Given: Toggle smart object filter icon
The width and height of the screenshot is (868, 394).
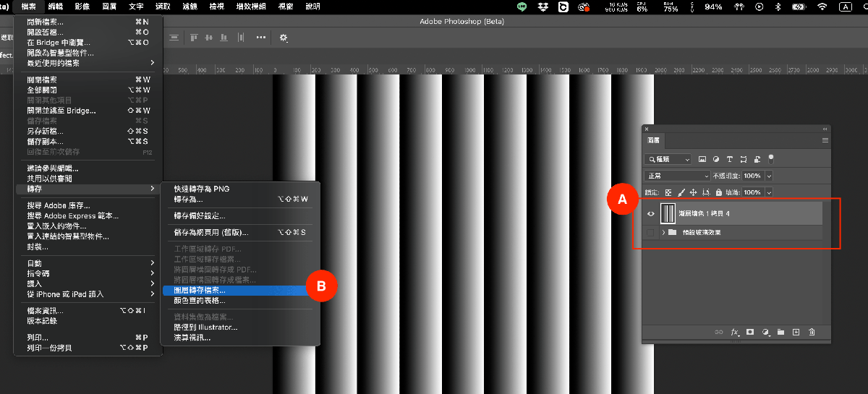Looking at the screenshot, I should [x=757, y=159].
